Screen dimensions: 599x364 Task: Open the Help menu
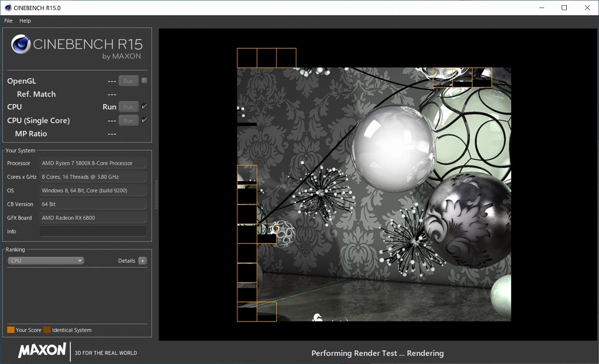(25, 20)
